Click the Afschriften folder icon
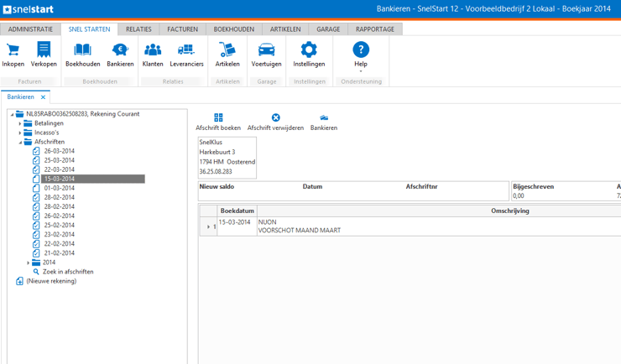621x364 pixels. 28,142
